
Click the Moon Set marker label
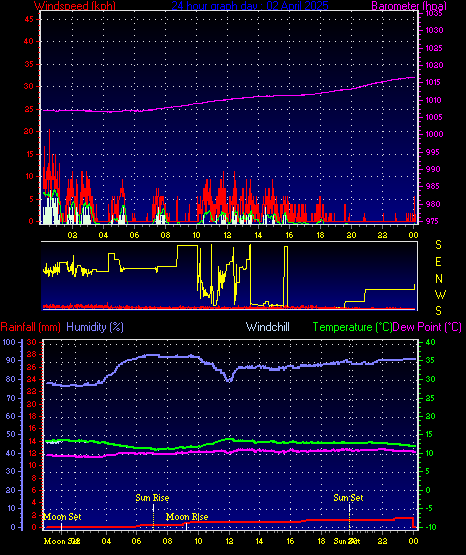point(63,517)
